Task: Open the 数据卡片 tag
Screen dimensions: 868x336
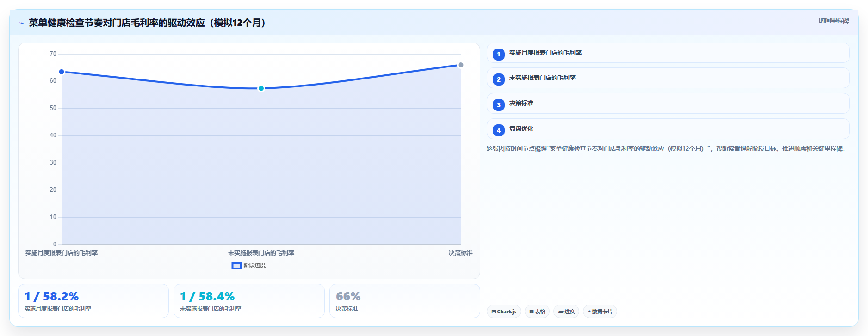Action: (x=600, y=312)
